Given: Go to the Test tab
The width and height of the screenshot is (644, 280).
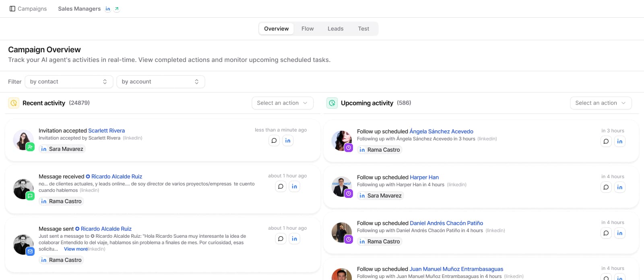Looking at the screenshot, I should [363, 29].
